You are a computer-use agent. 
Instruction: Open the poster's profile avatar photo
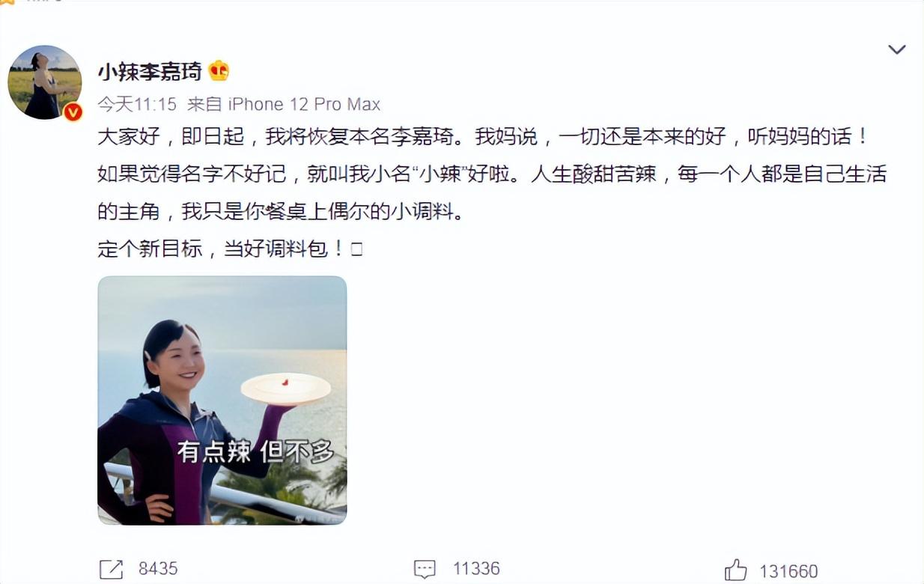pyautogui.click(x=44, y=82)
